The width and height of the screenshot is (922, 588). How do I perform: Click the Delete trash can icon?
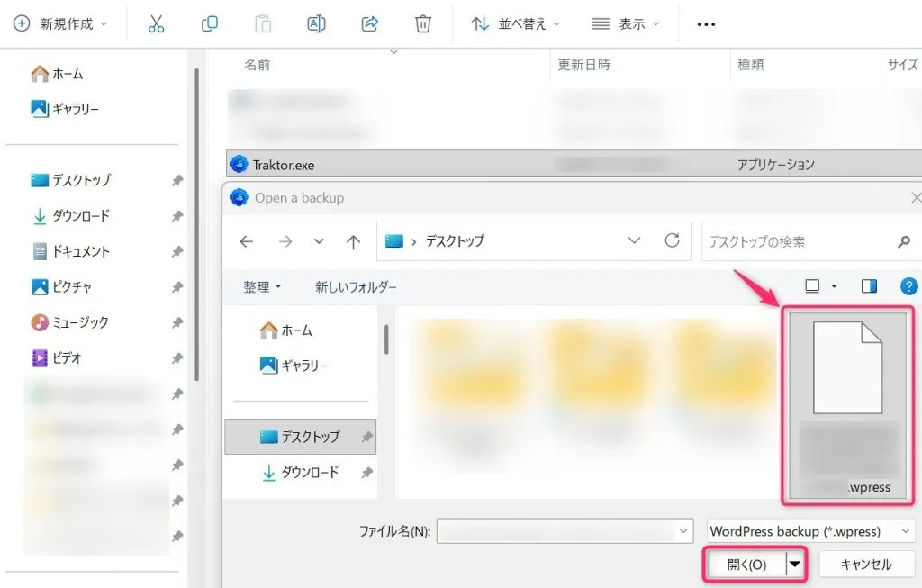coord(422,24)
